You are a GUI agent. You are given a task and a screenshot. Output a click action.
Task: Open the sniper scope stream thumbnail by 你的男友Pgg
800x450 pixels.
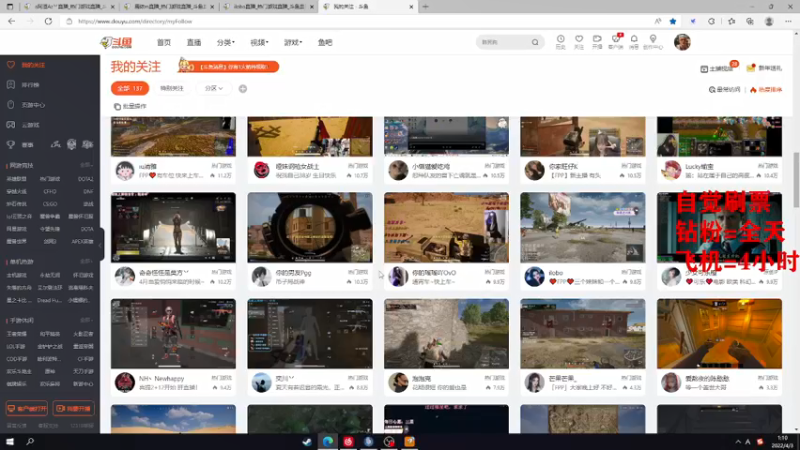click(310, 228)
